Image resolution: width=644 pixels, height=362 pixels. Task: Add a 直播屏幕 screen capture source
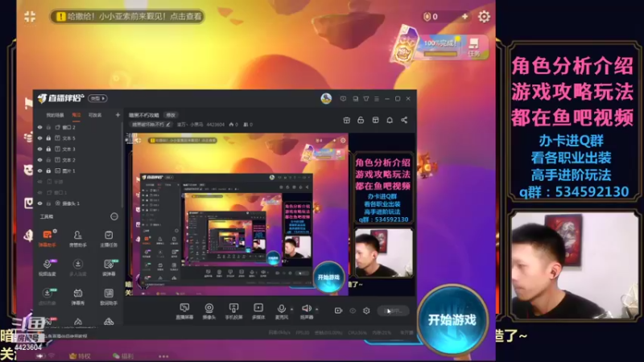point(184,311)
